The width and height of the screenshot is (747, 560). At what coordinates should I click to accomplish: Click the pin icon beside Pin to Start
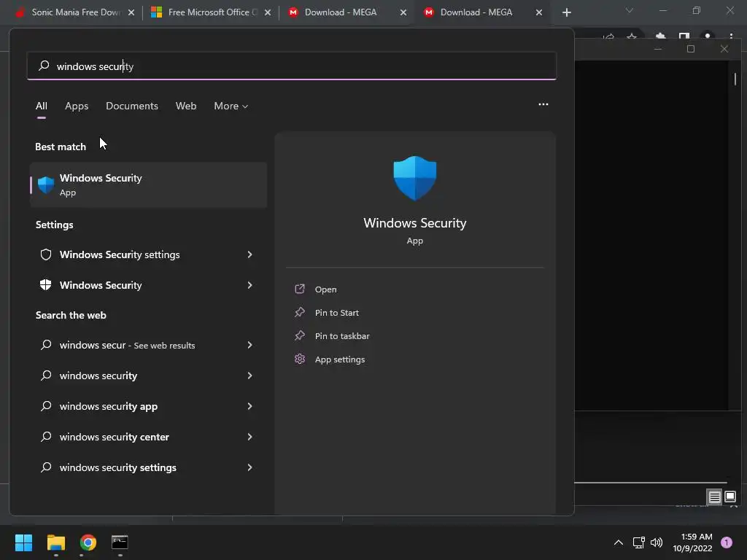pos(300,312)
